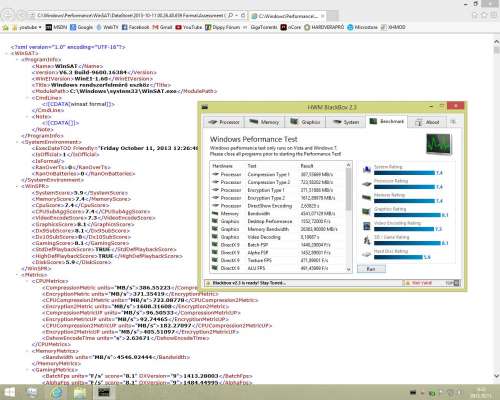This screenshot has width=500, height=400.
Task: Open the Windows Start button
Action: [10, 392]
